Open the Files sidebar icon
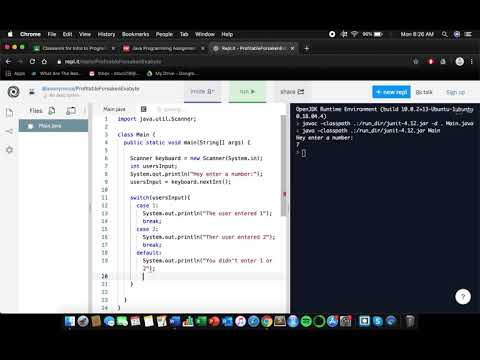This screenshot has width=480, height=360. pos(9,113)
